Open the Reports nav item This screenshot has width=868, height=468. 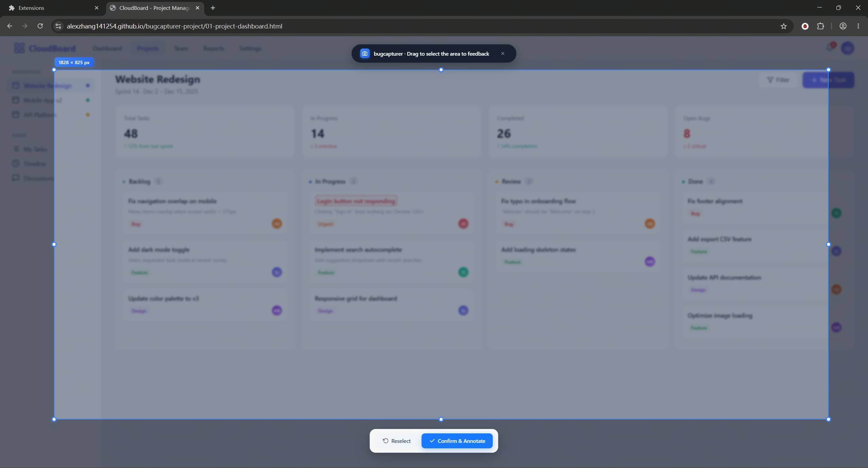(x=214, y=49)
